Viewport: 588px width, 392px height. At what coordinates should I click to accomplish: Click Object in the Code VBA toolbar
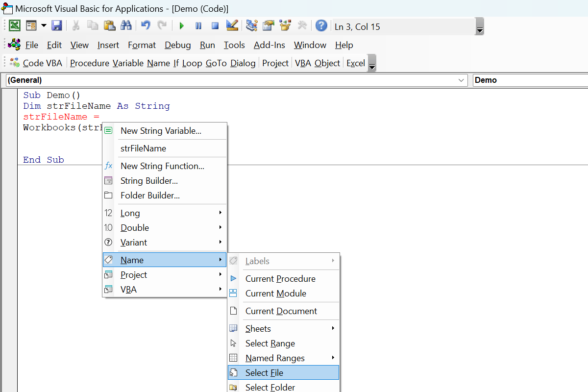[x=327, y=63]
